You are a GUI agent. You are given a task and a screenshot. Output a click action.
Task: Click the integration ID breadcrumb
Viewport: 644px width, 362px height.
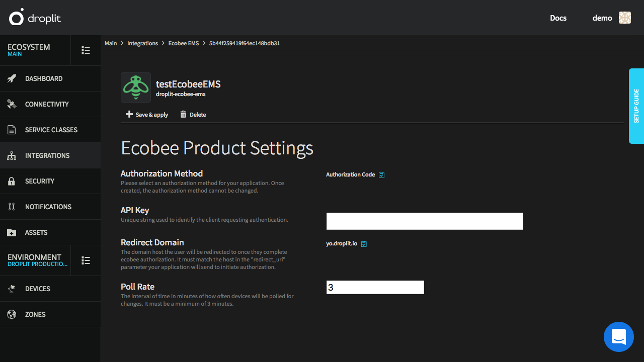(x=245, y=43)
